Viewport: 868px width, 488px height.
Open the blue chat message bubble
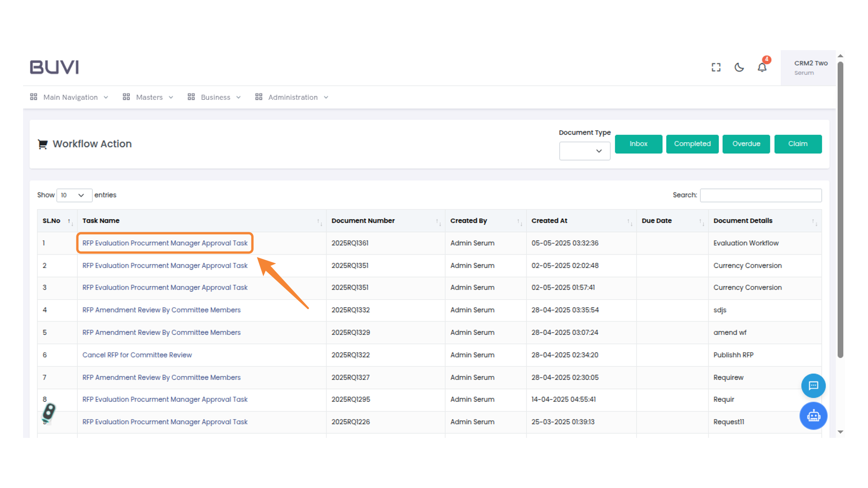(813, 385)
